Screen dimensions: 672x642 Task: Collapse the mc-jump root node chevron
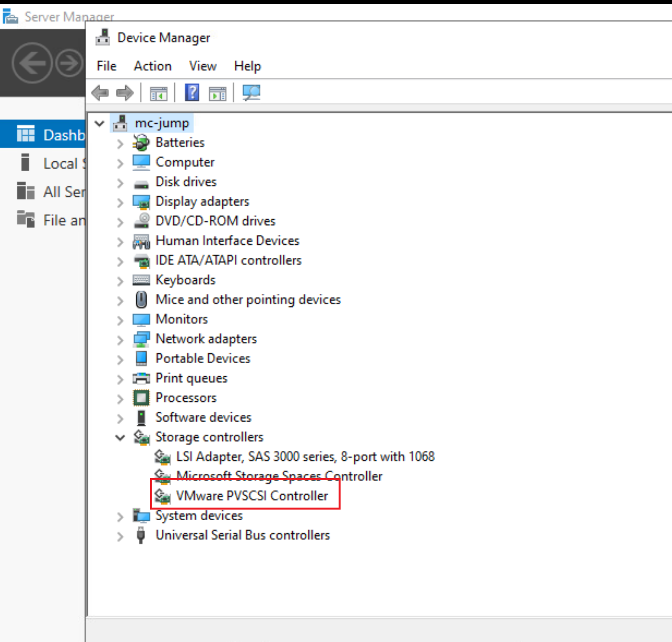[100, 123]
